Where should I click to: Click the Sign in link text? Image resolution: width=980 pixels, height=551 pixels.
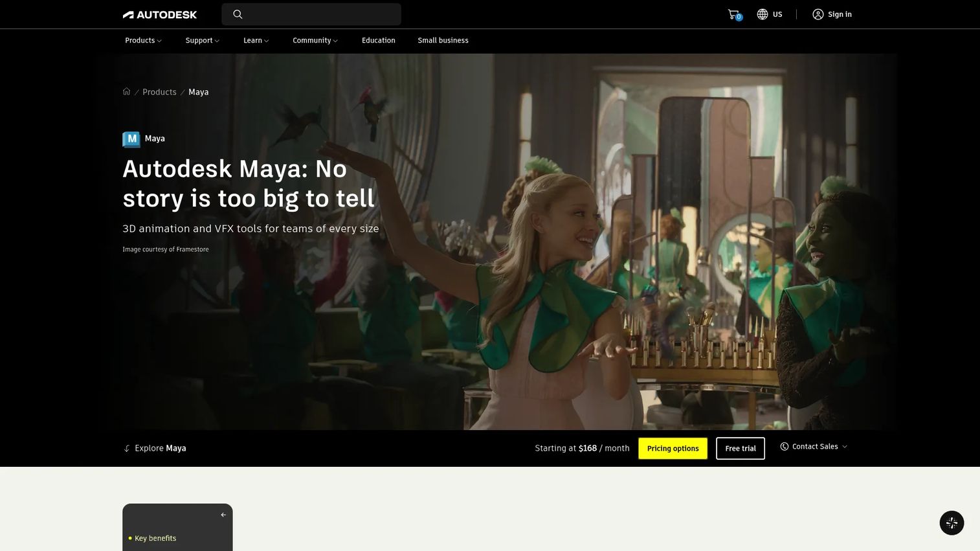pos(840,14)
